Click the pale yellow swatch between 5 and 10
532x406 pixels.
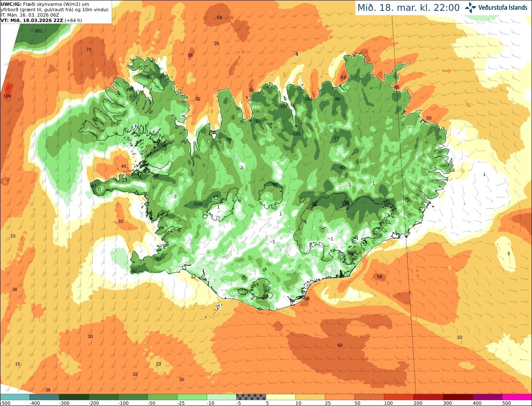pyautogui.click(x=281, y=397)
